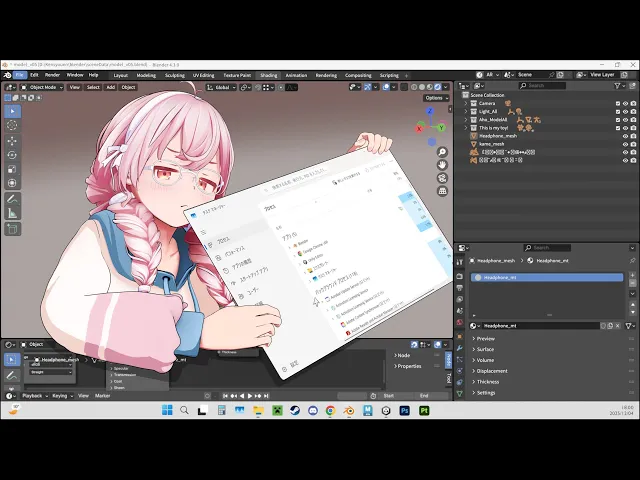Open the timeline Keying menu
This screenshot has height=480, width=640.
pos(62,396)
